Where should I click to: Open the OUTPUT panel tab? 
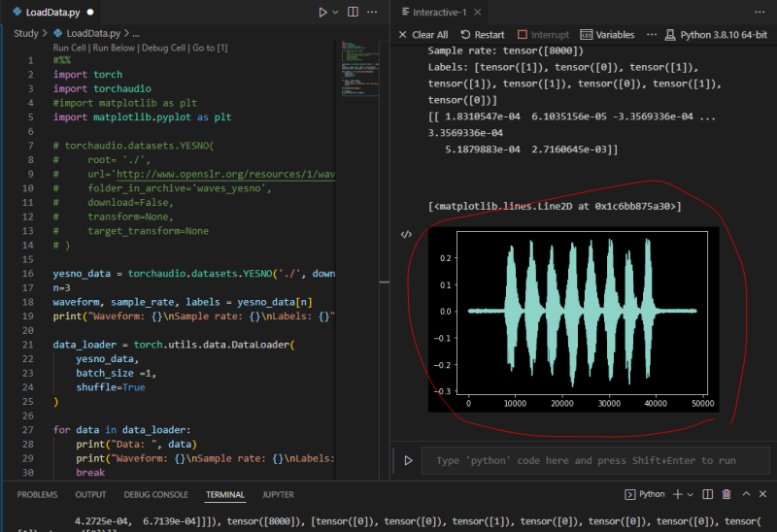point(90,494)
